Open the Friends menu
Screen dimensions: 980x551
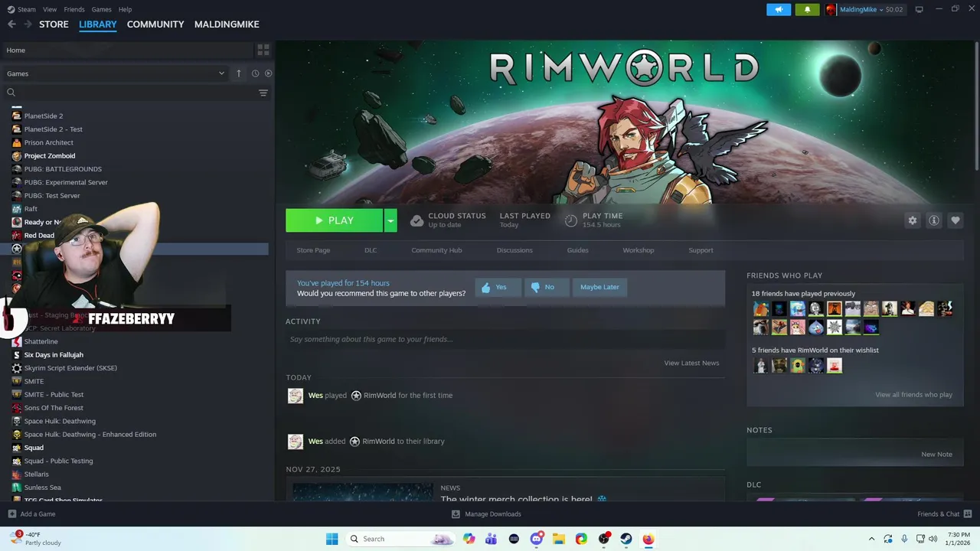click(x=74, y=9)
